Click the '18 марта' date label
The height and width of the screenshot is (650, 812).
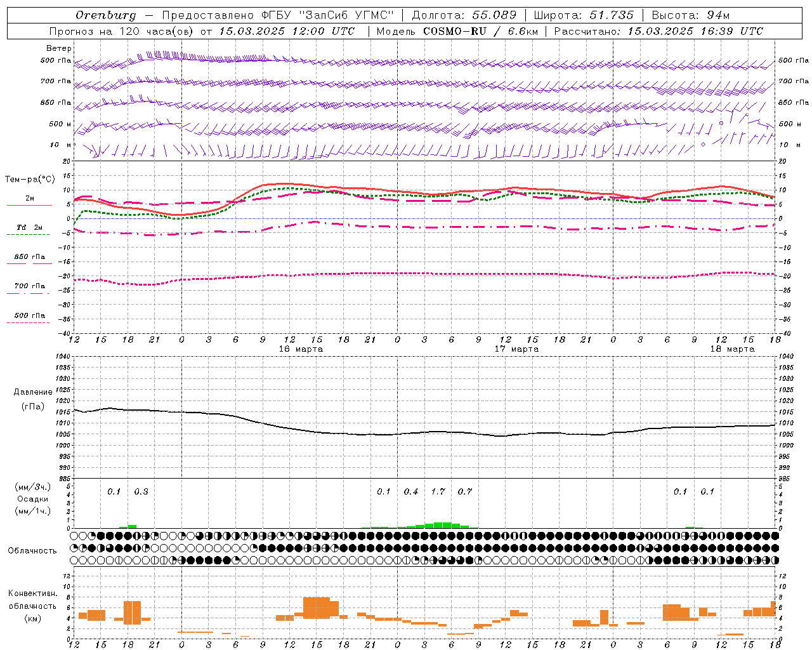point(732,349)
